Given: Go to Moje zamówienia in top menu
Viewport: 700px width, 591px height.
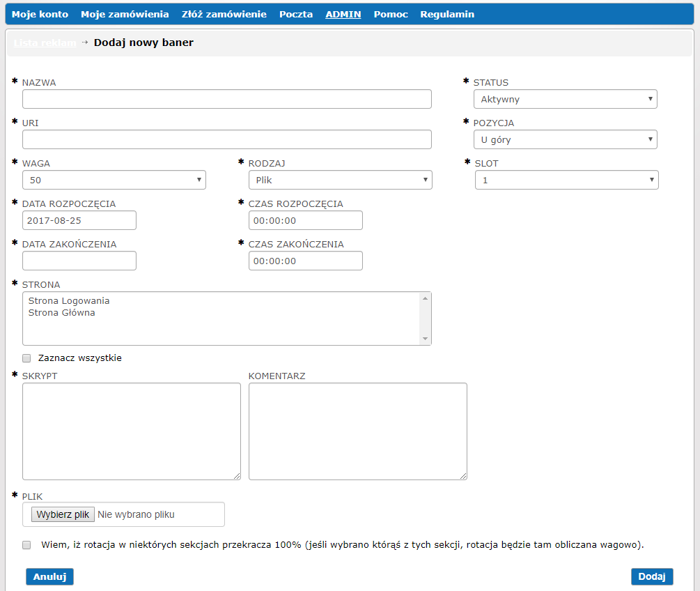Looking at the screenshot, I should click(x=125, y=14).
